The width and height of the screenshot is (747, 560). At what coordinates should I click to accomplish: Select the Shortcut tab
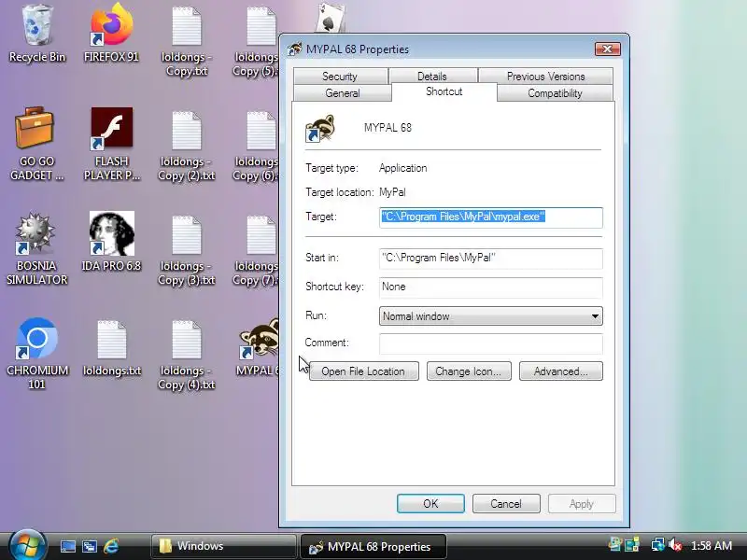(444, 91)
